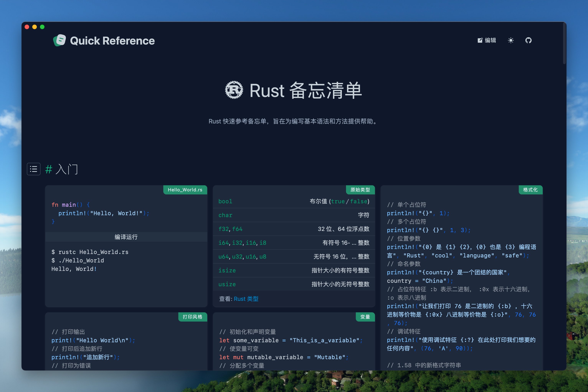Click the '$ rustc Hello_World.rs' command line
The height and width of the screenshot is (392, 588).
90,252
